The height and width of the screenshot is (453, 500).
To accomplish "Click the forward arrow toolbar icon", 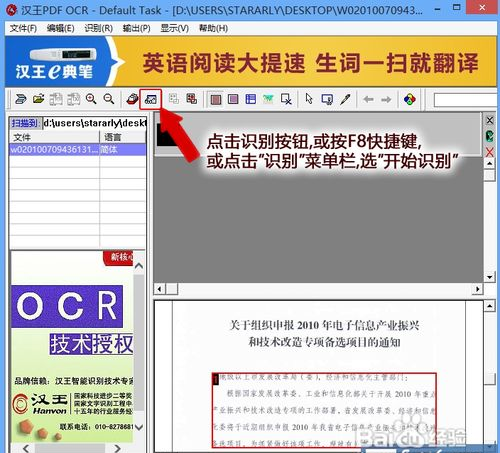I will tap(386, 99).
